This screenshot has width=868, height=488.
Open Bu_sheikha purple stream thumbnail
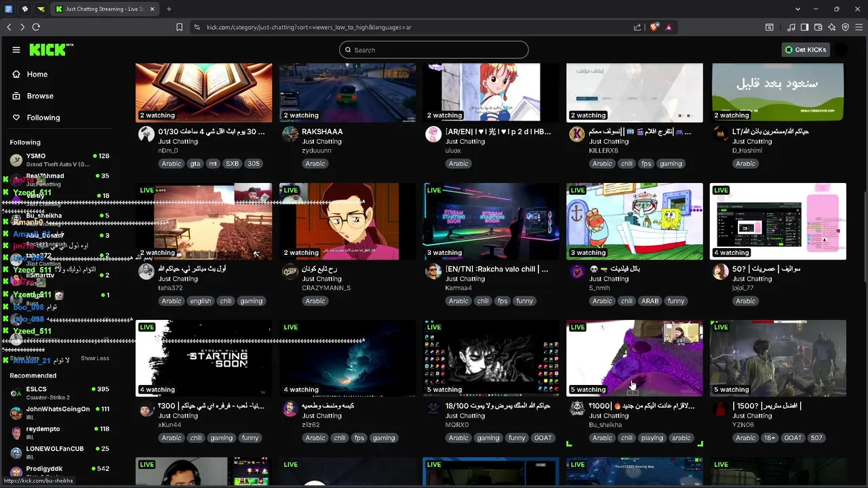(635, 358)
